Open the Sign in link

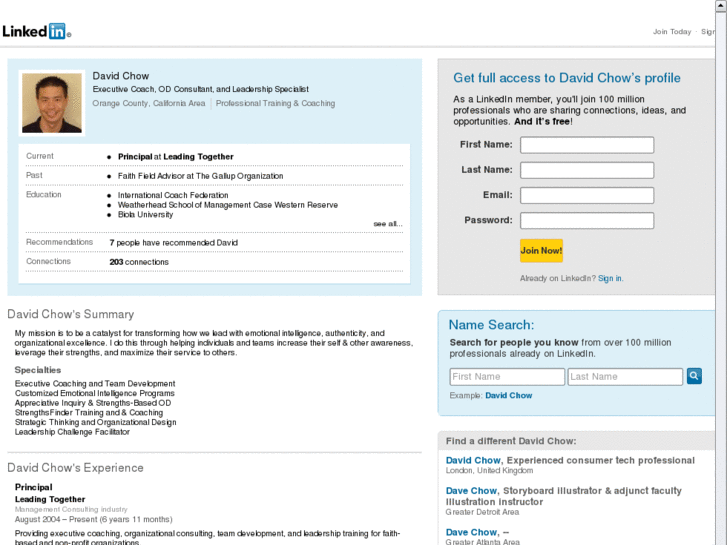coord(610,278)
